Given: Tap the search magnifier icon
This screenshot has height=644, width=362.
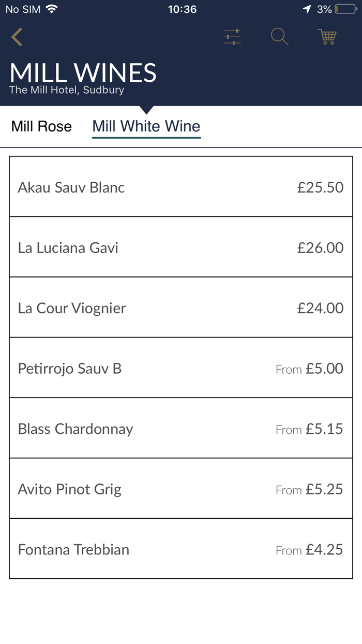Looking at the screenshot, I should (x=279, y=37).
